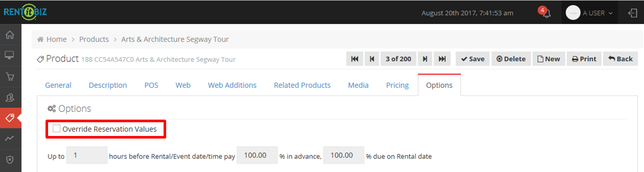Jump to the last product record
This screenshot has height=172, width=644.
point(442,59)
